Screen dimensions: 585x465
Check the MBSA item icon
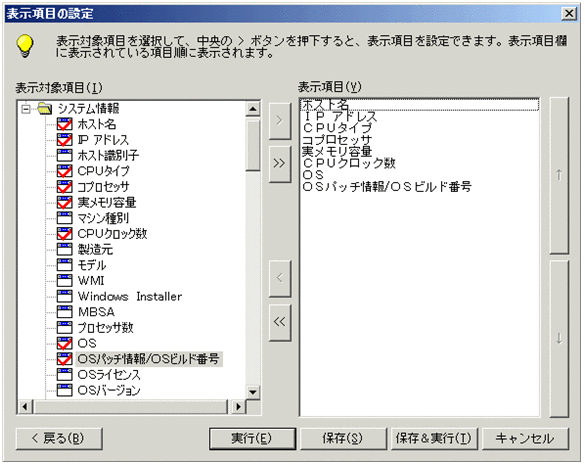[65, 312]
